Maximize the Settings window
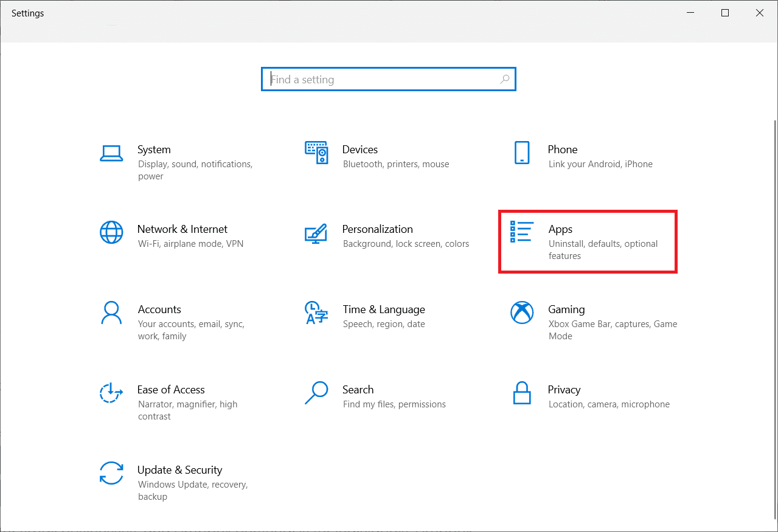Image resolution: width=778 pixels, height=532 pixels. click(725, 13)
